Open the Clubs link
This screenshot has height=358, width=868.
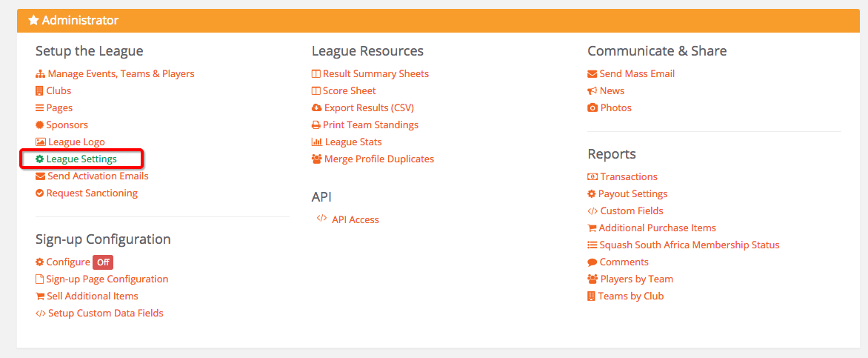[x=59, y=91]
